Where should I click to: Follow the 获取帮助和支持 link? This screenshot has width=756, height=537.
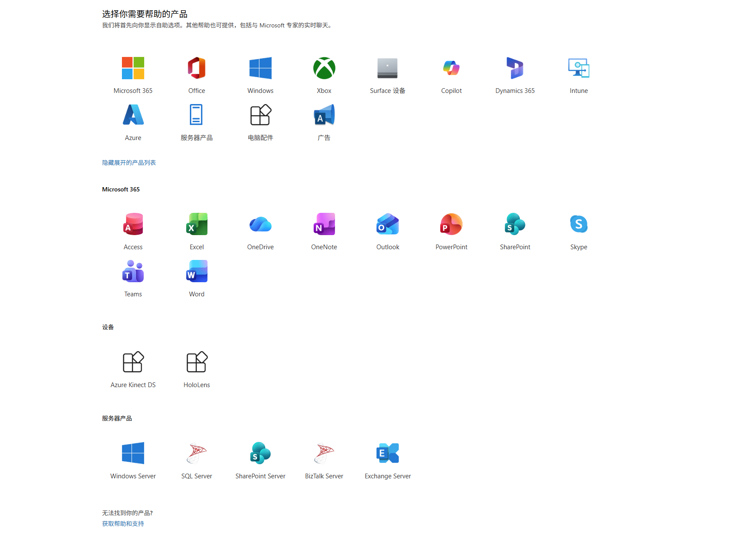[123, 524]
